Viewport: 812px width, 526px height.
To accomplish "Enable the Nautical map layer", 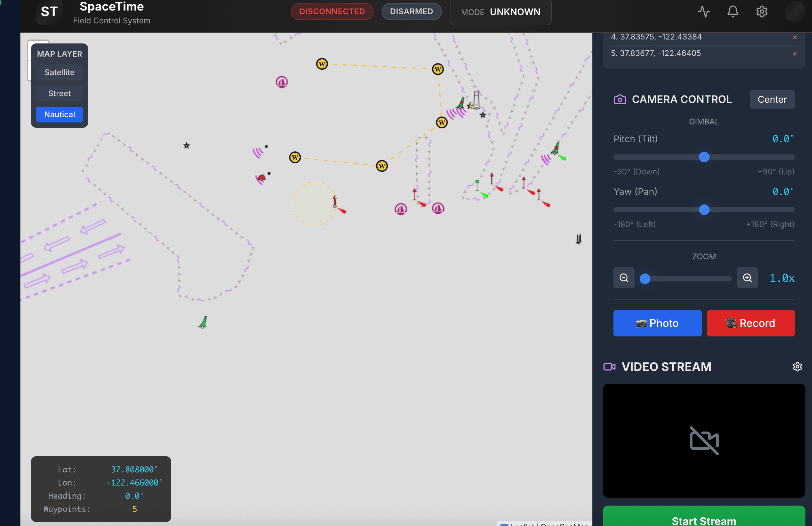I will (x=59, y=114).
